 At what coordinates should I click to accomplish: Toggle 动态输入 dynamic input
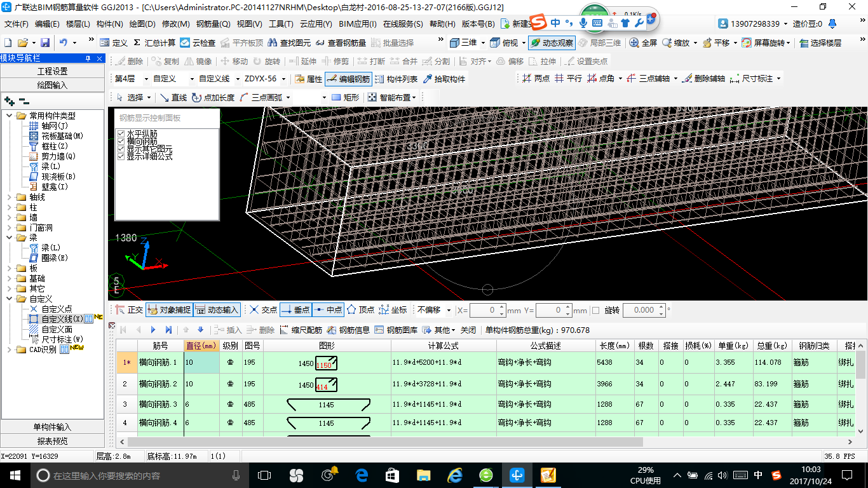tap(217, 310)
